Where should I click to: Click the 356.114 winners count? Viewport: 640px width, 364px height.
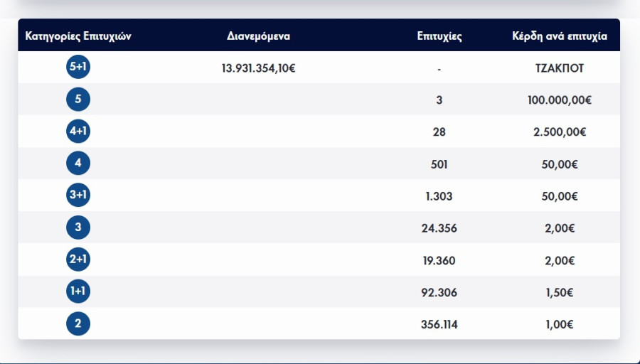[x=439, y=325]
